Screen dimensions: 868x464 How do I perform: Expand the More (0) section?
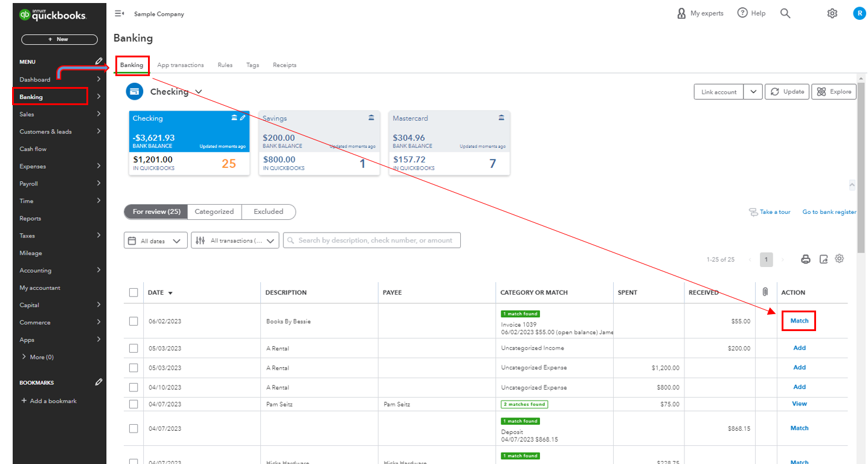pos(37,357)
